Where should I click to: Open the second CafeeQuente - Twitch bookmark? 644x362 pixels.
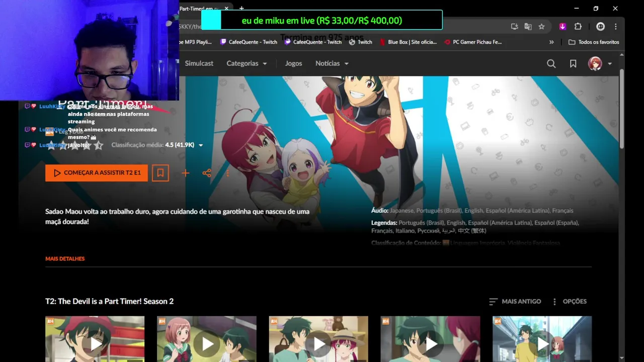(313, 42)
